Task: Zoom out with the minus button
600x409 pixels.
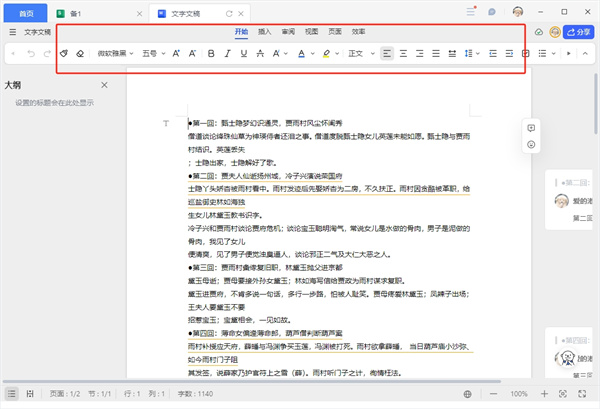Action: tap(494, 394)
